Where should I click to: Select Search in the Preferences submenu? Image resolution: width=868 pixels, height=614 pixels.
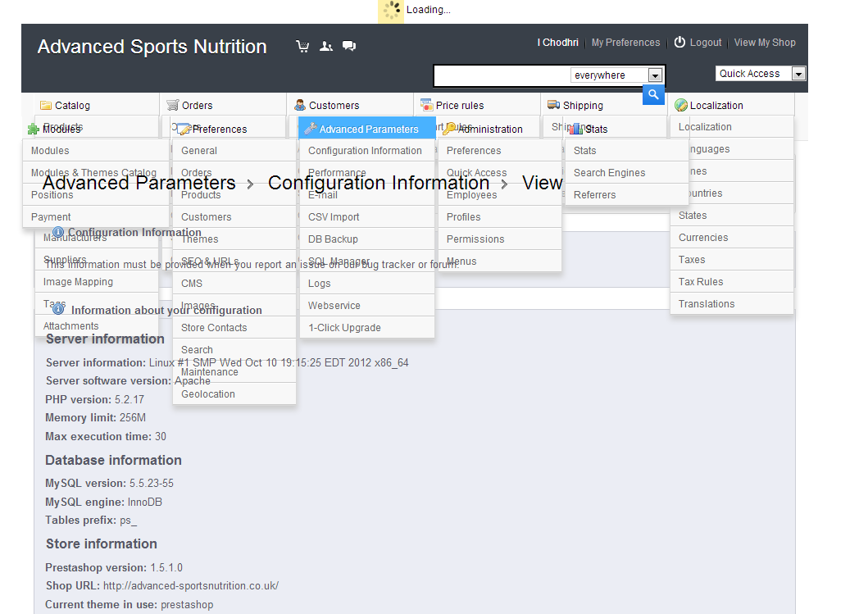[x=234, y=350]
